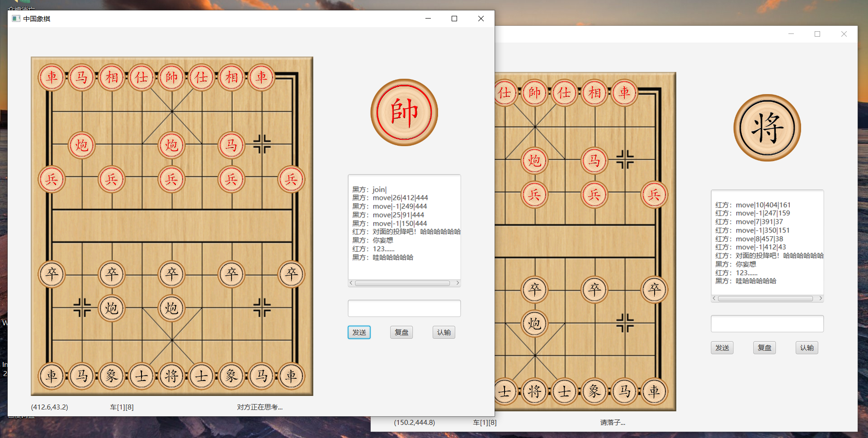Click the black 将 player avatar in right window
This screenshot has width=868, height=438.
coord(767,128)
